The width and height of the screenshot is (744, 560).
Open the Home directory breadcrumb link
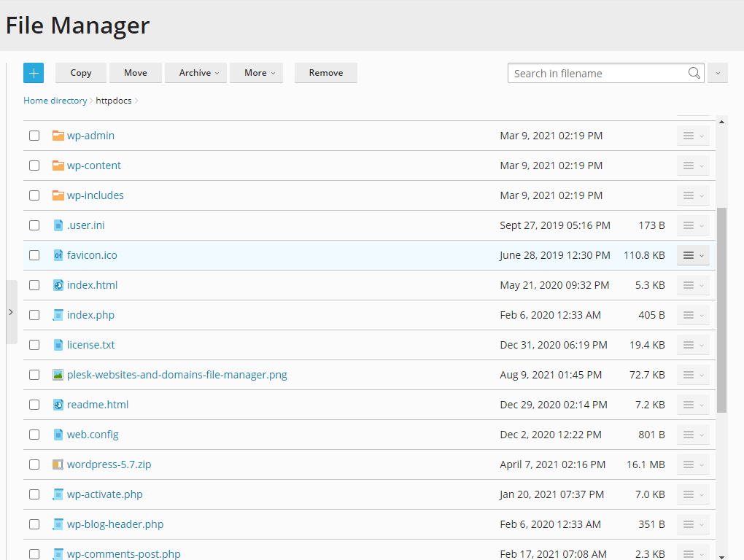coord(55,100)
